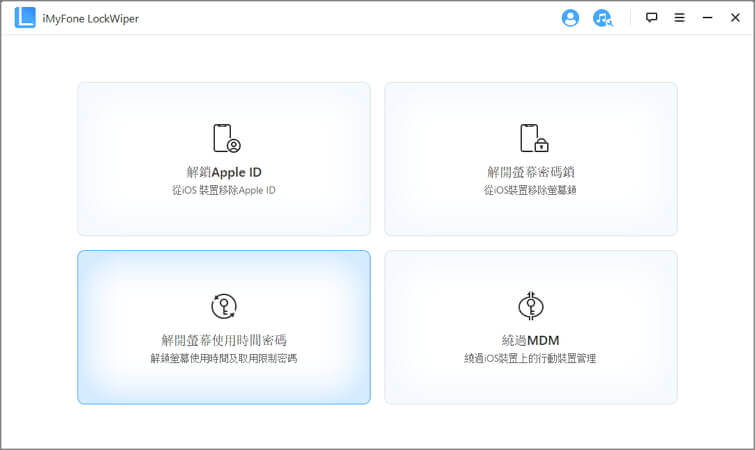The width and height of the screenshot is (755, 450).
Task: Select the 解開螢幕密碼鎖 title
Action: [x=531, y=171]
